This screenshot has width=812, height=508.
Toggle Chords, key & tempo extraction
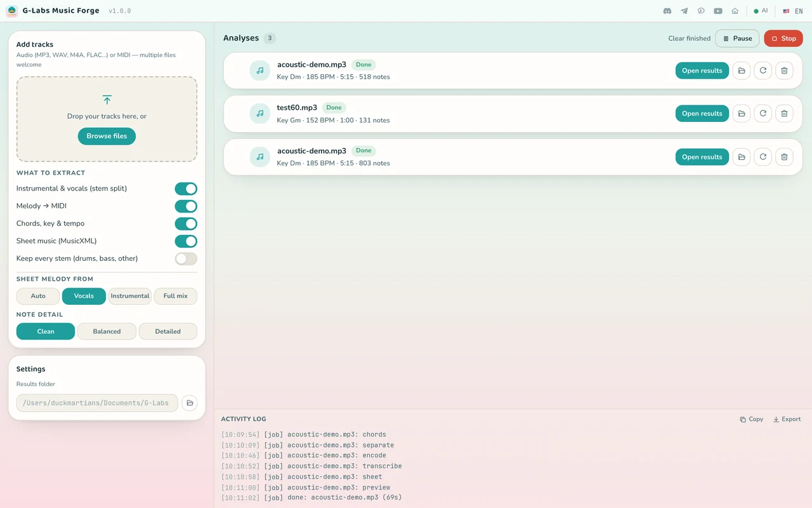coord(186,224)
